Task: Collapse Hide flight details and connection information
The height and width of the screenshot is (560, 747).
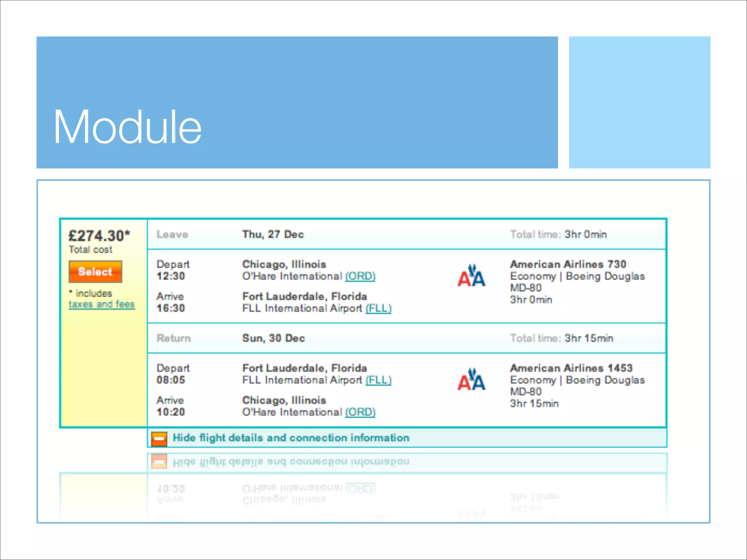Action: point(291,438)
